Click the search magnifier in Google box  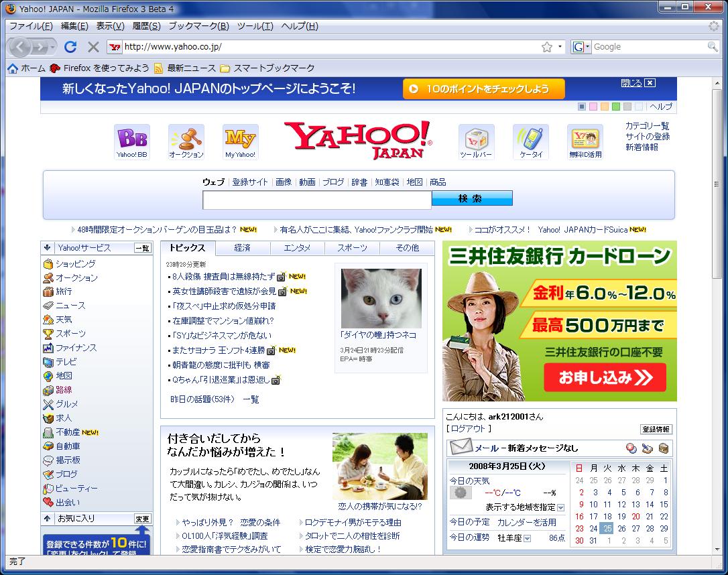pyautogui.click(x=712, y=46)
